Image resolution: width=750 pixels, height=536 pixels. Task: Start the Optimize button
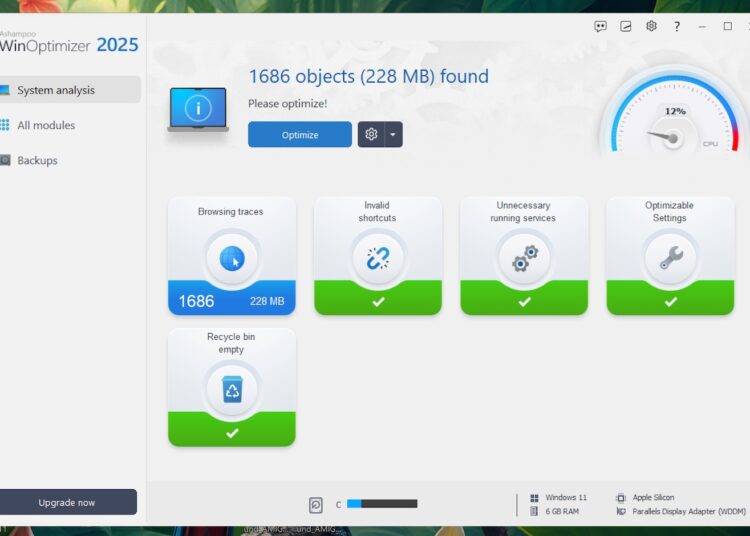pyautogui.click(x=300, y=134)
